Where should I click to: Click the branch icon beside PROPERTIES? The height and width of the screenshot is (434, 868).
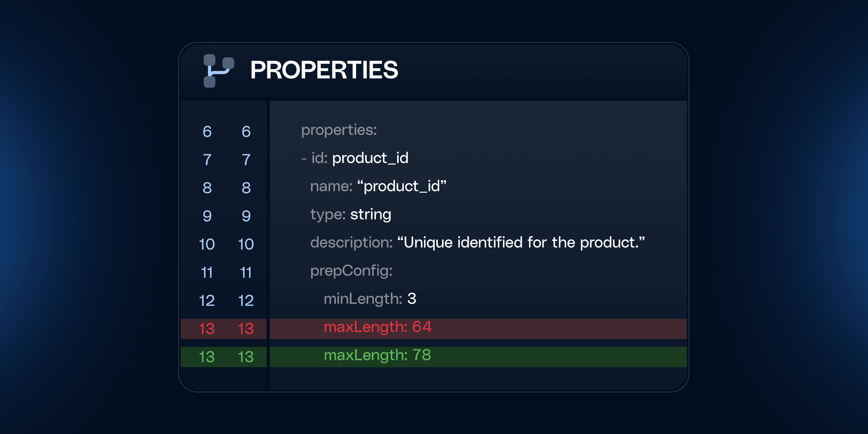click(x=218, y=71)
